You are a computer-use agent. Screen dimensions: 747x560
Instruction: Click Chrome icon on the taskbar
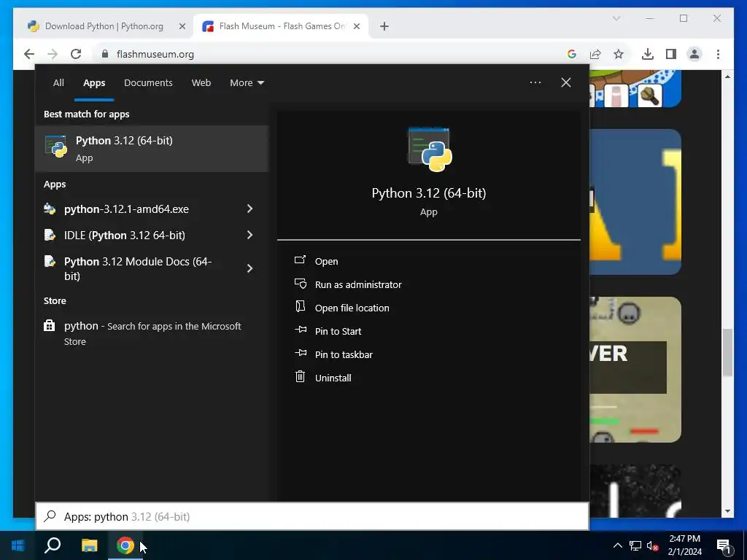click(125, 545)
